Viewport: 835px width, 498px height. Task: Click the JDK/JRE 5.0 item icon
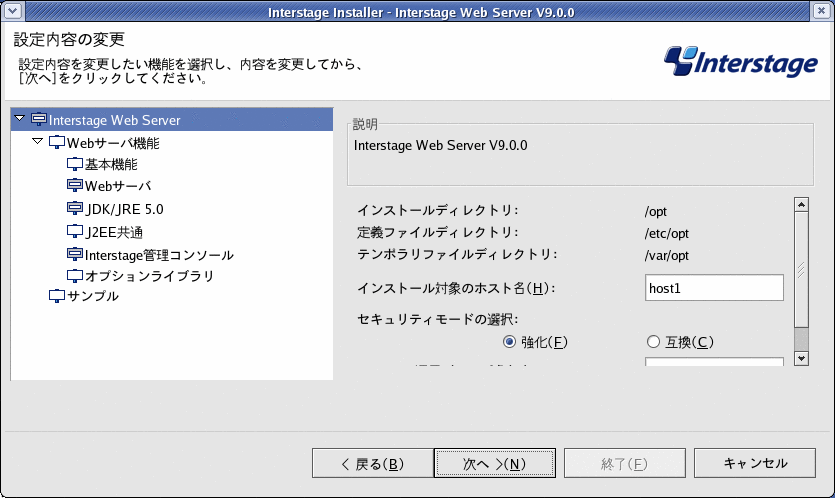[x=75, y=208]
